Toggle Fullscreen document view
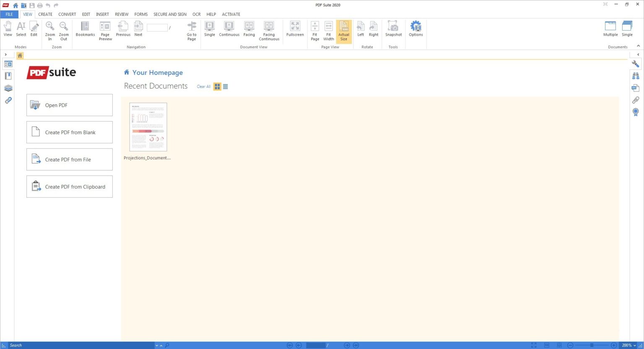Image resolution: width=644 pixels, height=349 pixels. (295, 29)
